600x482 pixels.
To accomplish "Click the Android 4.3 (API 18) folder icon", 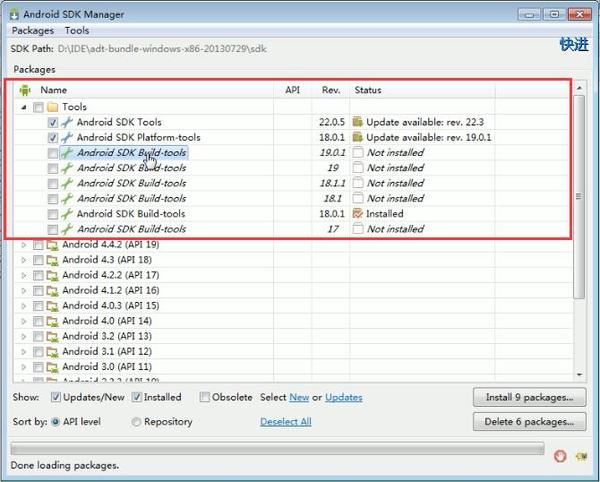I will [52, 261].
